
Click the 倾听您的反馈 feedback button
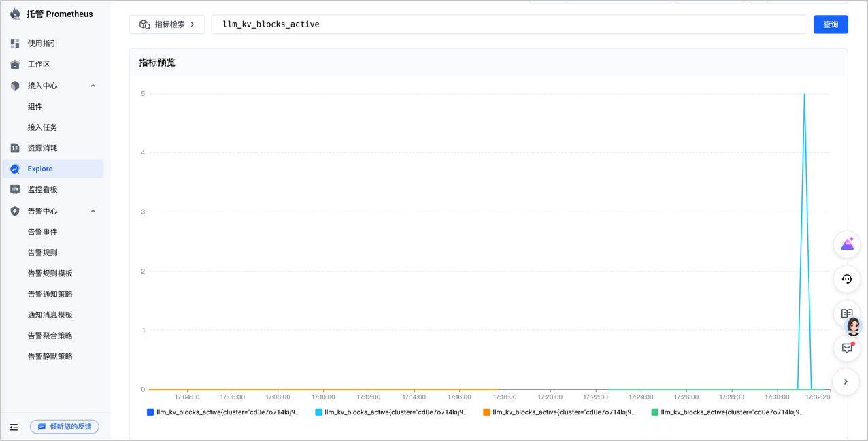click(x=65, y=427)
